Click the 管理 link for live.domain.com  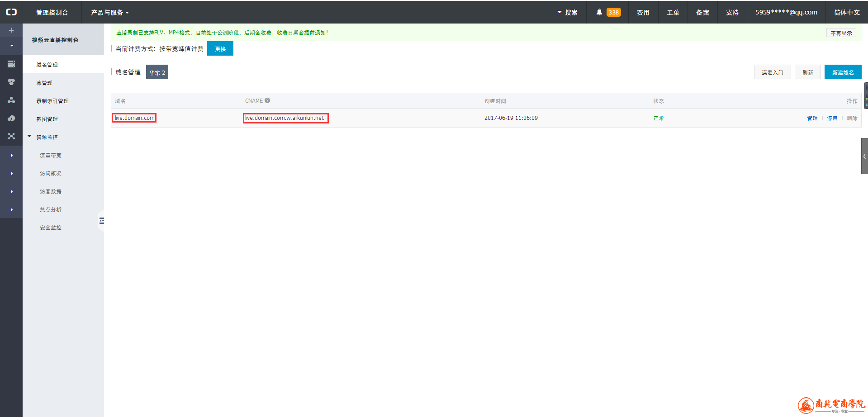pyautogui.click(x=812, y=118)
